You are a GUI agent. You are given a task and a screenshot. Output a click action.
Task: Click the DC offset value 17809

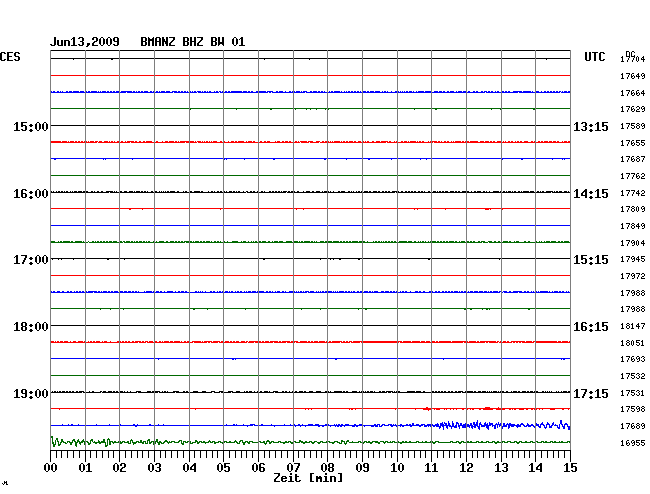coord(633,209)
